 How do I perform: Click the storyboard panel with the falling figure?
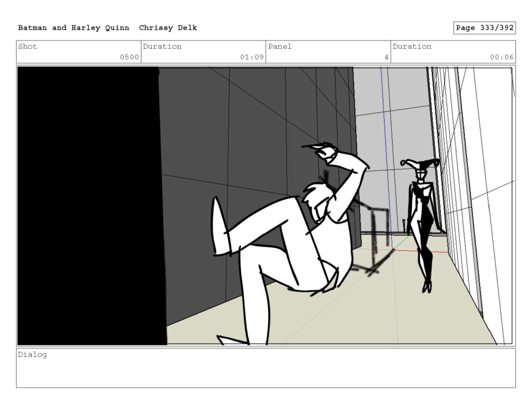tap(266, 206)
